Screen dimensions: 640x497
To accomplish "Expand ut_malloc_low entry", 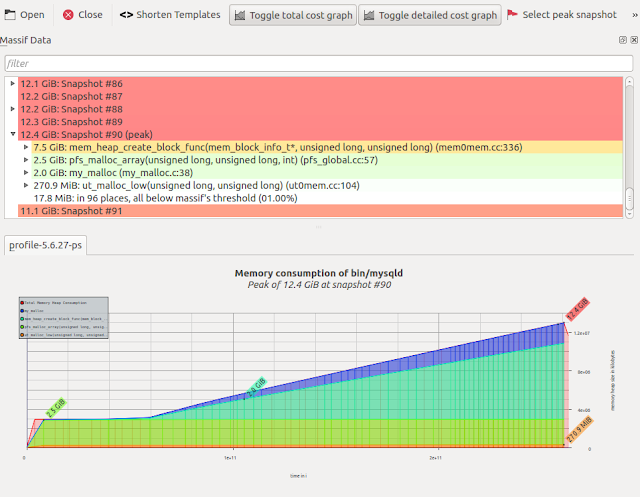I will 26,185.
